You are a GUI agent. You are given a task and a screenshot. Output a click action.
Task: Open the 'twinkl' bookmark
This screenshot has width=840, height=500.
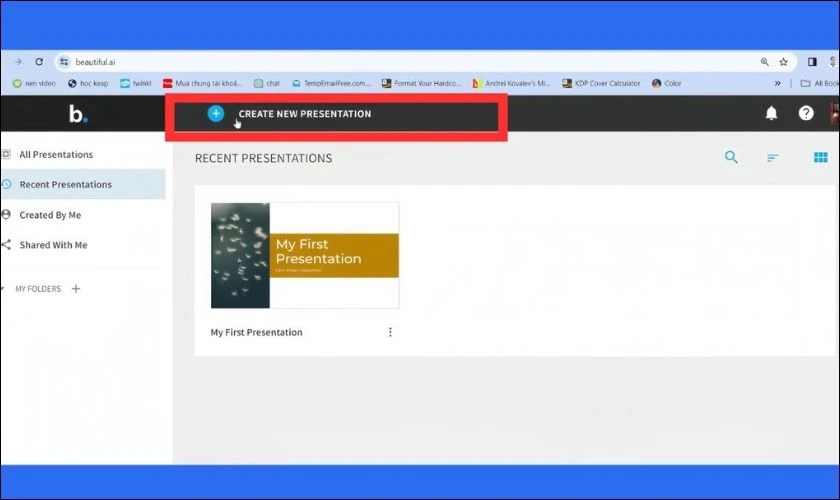coord(136,83)
